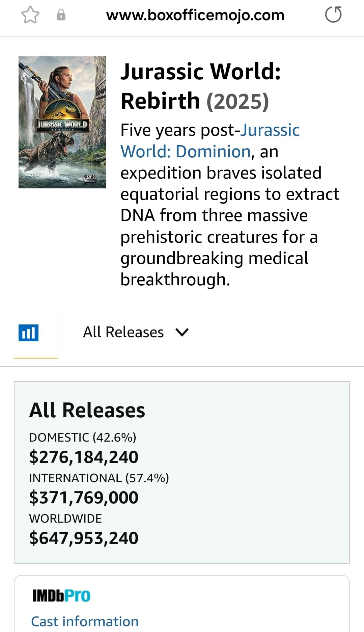The height and width of the screenshot is (632, 364).
Task: Tap the www.boxofficemojo.com address field
Action: 195,15
